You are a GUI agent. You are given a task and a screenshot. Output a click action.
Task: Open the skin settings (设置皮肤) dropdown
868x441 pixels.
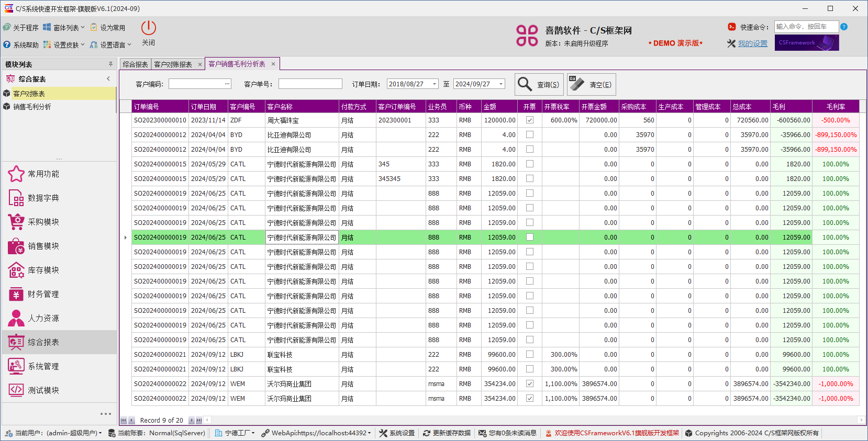tap(64, 45)
